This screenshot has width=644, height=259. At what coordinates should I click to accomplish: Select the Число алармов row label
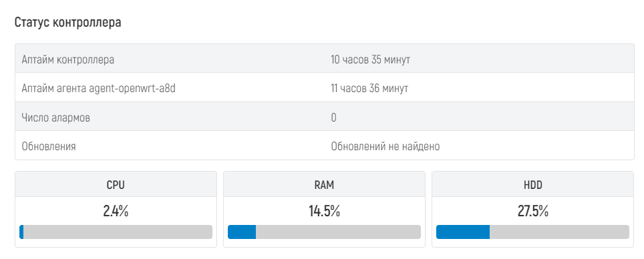click(x=56, y=117)
